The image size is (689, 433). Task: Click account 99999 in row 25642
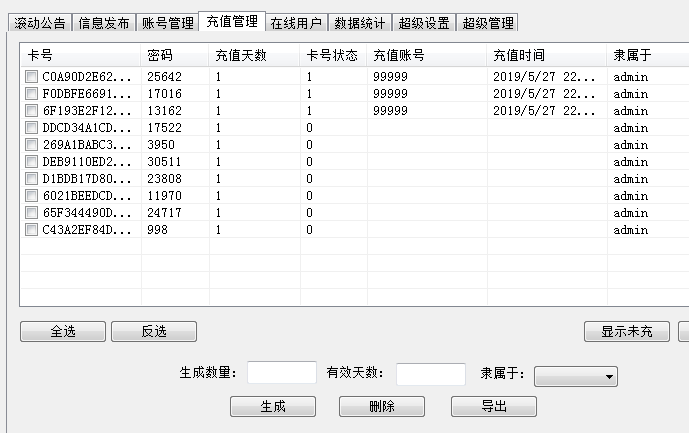(390, 77)
